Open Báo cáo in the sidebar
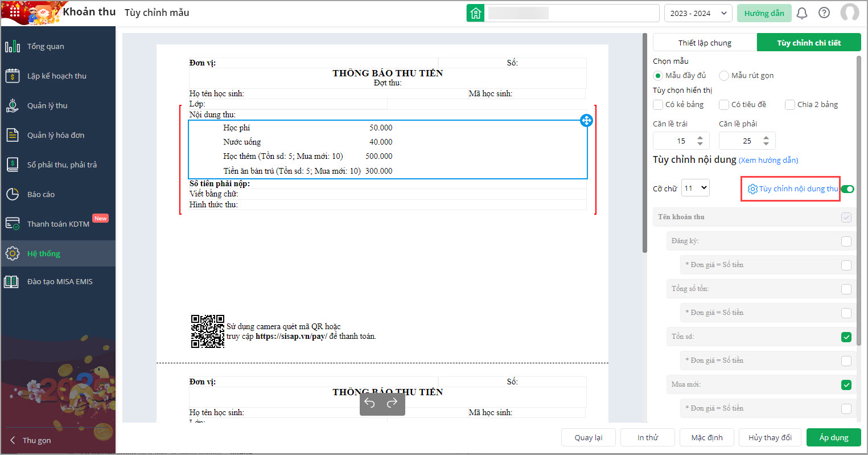Image resolution: width=868 pixels, height=455 pixels. tap(58, 194)
